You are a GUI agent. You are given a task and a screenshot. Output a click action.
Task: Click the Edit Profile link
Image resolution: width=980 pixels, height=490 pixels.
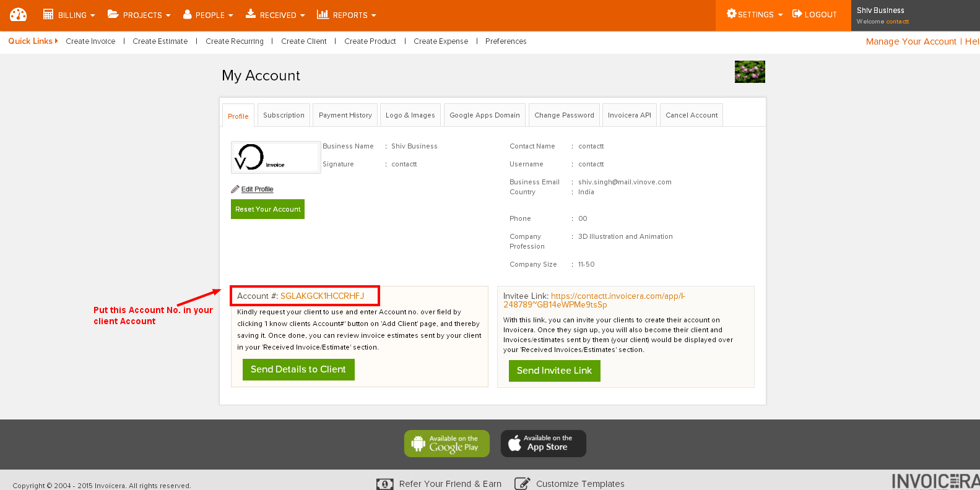tap(257, 189)
